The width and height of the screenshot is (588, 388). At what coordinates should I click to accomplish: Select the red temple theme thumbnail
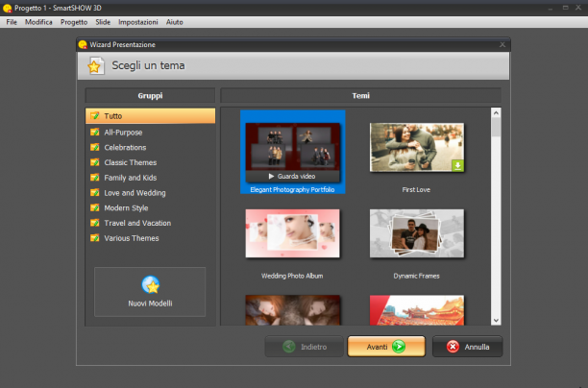click(x=417, y=310)
